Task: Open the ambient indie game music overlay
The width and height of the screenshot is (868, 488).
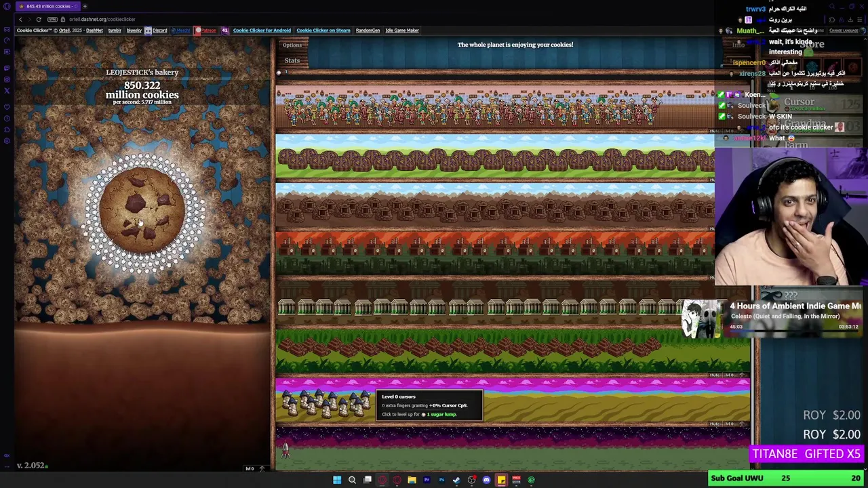Action: click(x=773, y=317)
